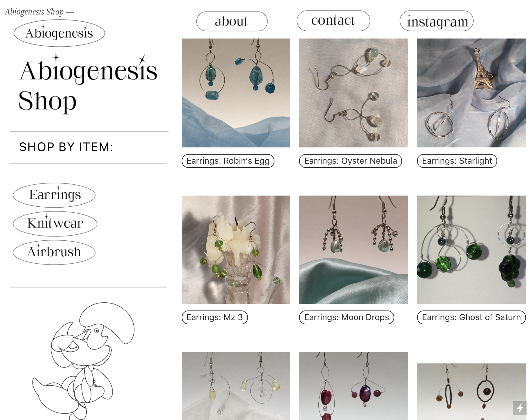
Task: Select the Knitwear category
Action: (55, 224)
